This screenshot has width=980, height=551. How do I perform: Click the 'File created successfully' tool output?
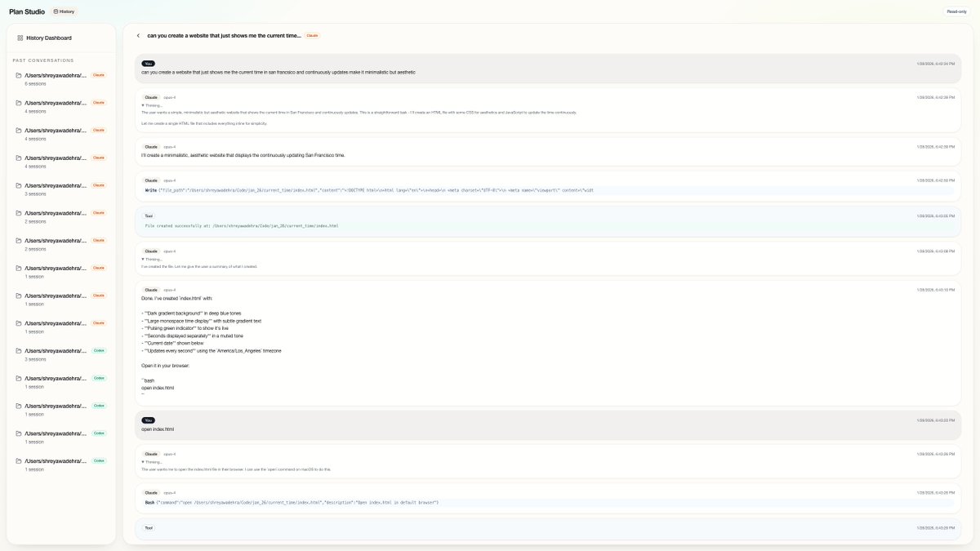242,225
